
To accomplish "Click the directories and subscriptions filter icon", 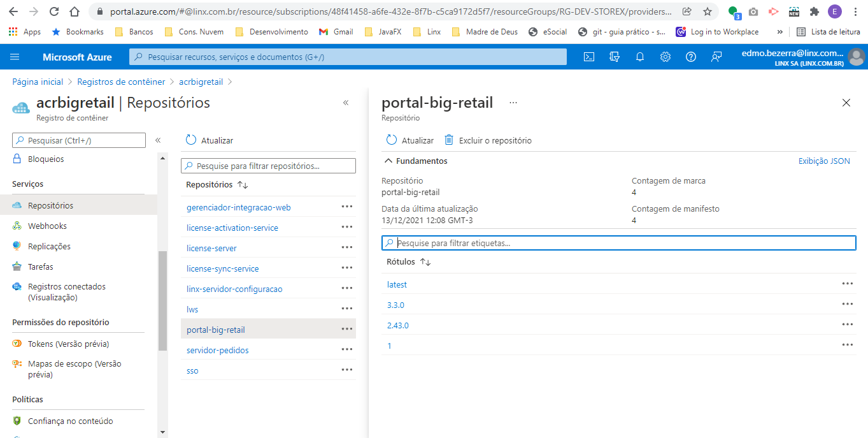I will (615, 57).
